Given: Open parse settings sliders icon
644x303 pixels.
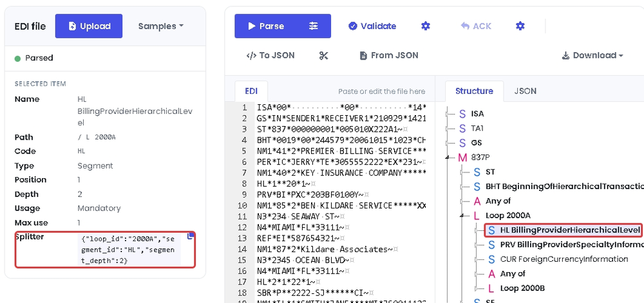Looking at the screenshot, I should (314, 26).
